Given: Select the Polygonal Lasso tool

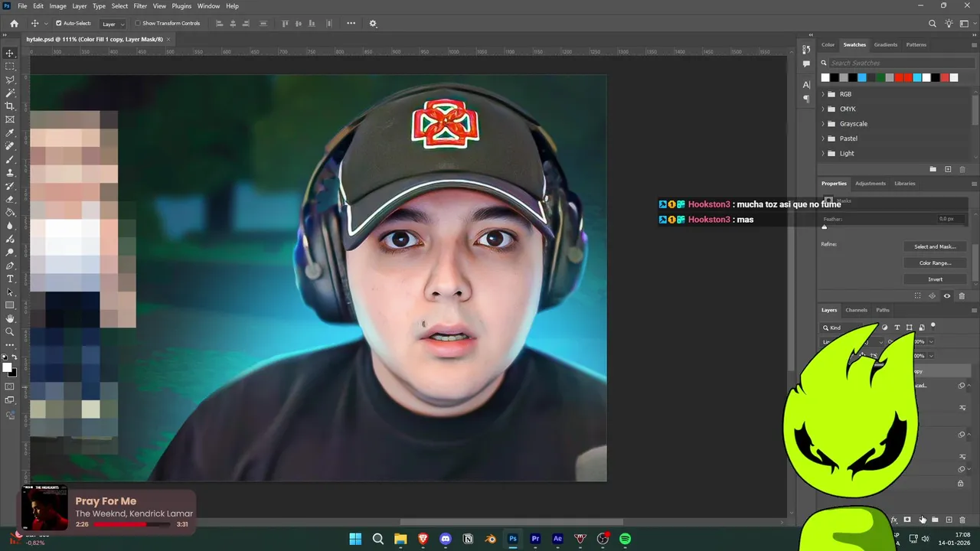Looking at the screenshot, I should 10,80.
